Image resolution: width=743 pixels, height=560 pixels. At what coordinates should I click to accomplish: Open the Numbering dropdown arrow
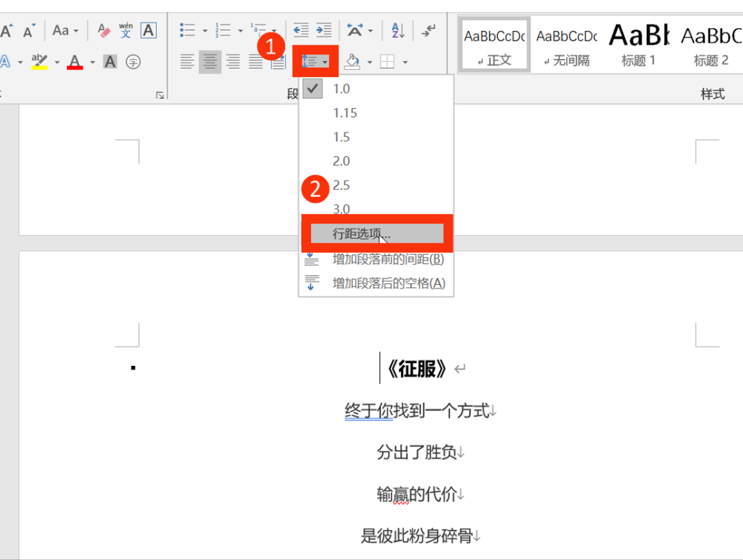[241, 31]
